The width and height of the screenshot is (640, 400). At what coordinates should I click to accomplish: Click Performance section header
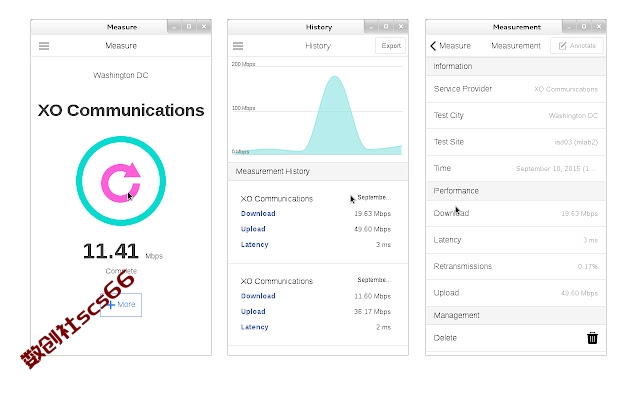click(516, 191)
